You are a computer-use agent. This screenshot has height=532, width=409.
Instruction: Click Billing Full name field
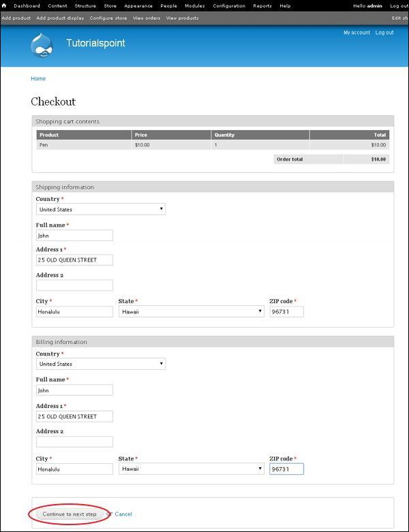(x=74, y=390)
